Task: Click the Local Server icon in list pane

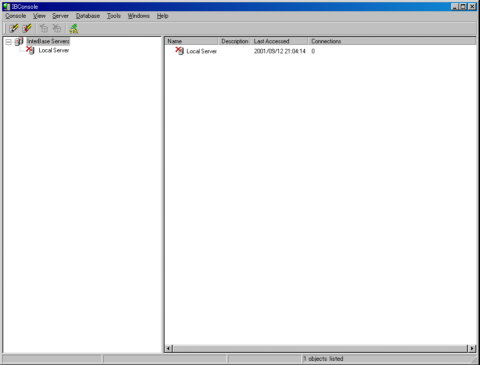Action: 180,51
